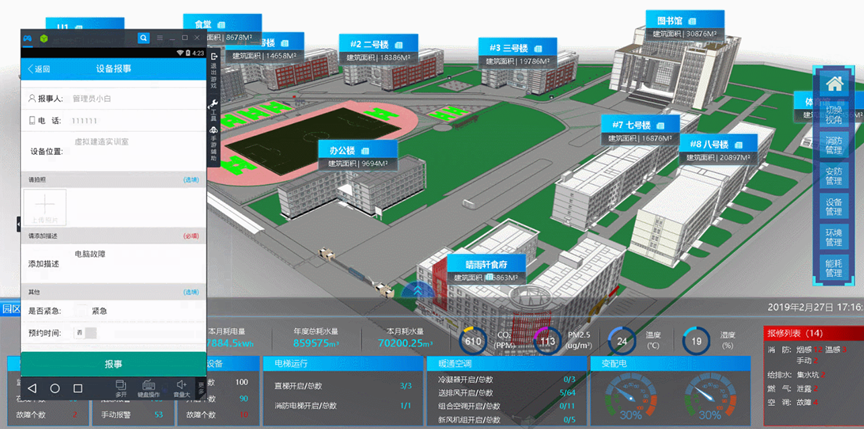Tap the Android recent apps square button
Screen dimensions: 864x429
coord(79,387)
